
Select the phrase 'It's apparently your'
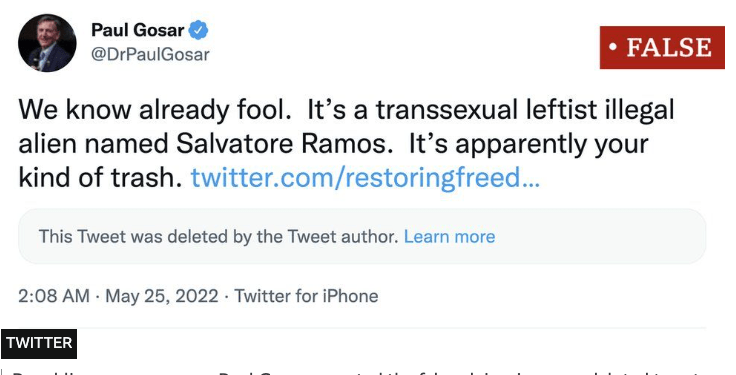(x=529, y=144)
